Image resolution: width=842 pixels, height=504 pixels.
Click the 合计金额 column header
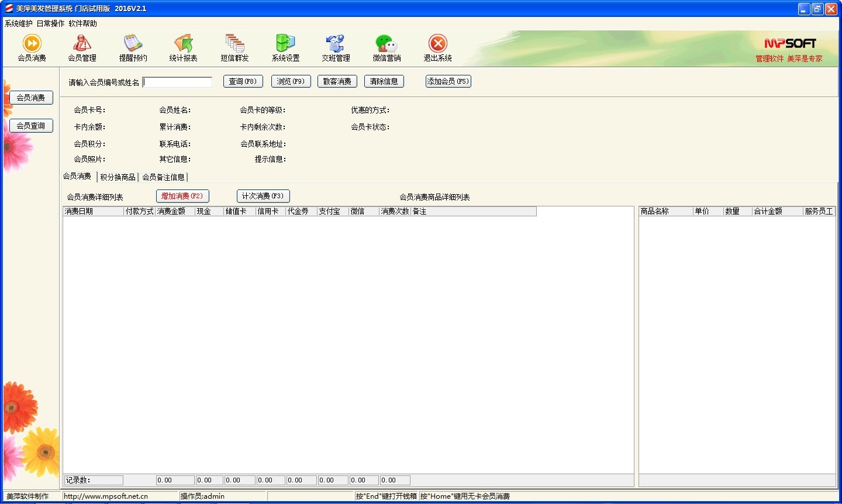pos(777,211)
